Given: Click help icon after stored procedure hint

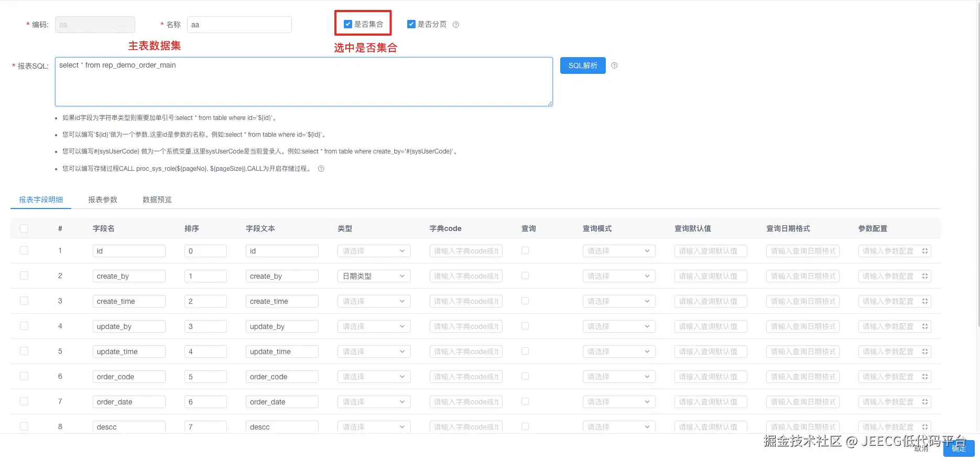Looking at the screenshot, I should (321, 169).
